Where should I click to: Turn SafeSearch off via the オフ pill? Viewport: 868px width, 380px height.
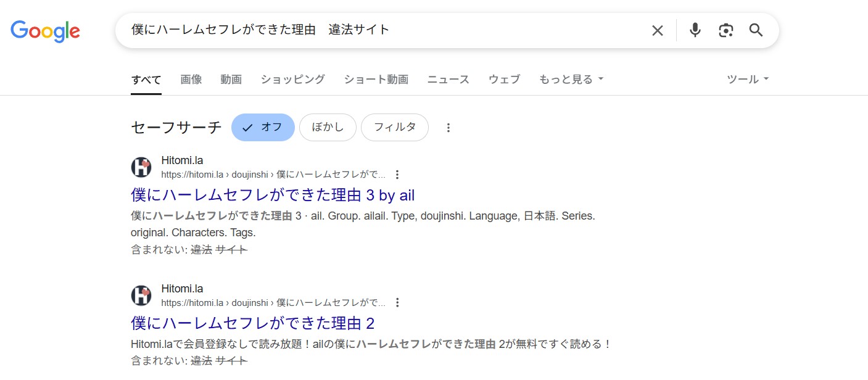[x=263, y=127]
